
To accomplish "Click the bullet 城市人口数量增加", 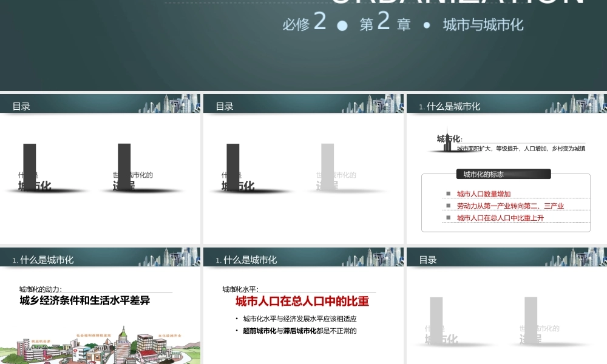I will tap(484, 194).
